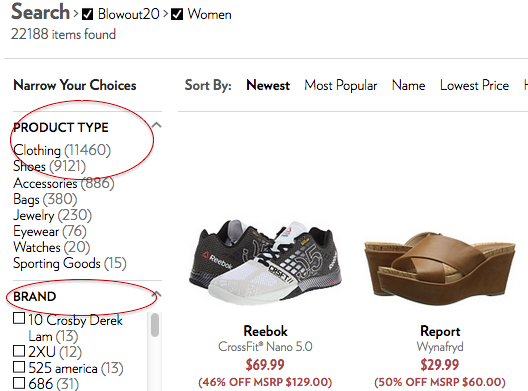Enable the 2XU brand checkbox
The width and height of the screenshot is (528, 391).
coord(19,351)
